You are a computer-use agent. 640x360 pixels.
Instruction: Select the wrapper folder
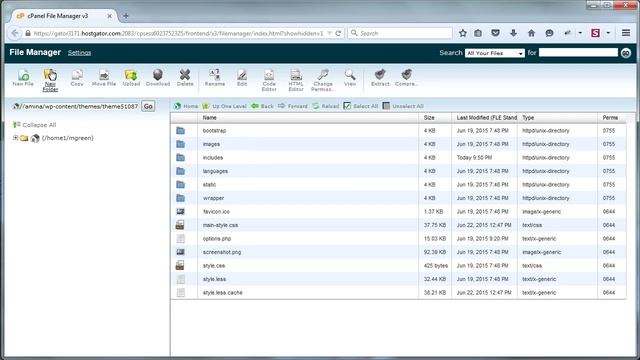[398, 198]
